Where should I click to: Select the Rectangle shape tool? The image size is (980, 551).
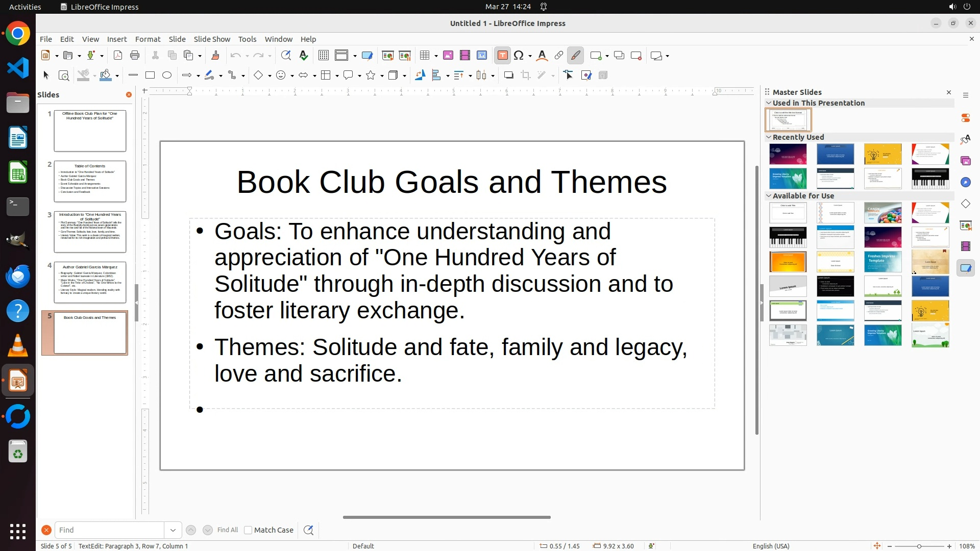click(x=150, y=76)
